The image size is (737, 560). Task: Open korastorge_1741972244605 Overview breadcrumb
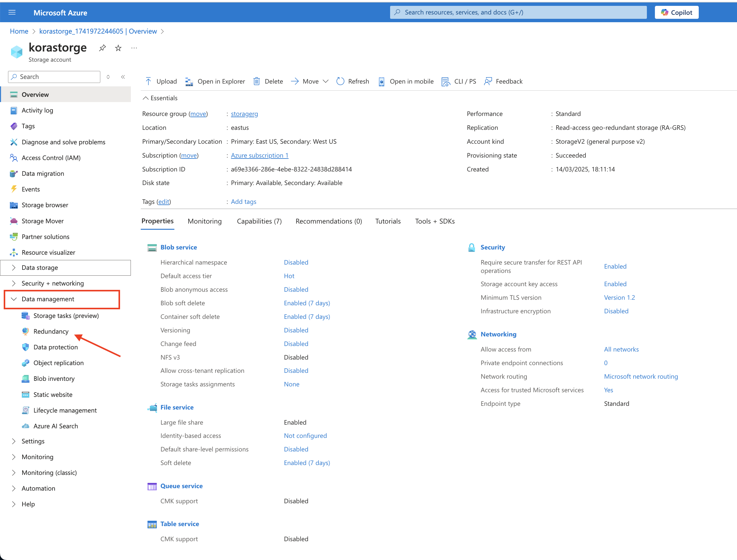[98, 31]
